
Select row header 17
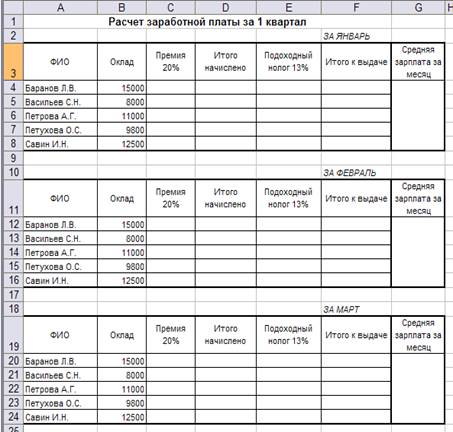[13, 295]
